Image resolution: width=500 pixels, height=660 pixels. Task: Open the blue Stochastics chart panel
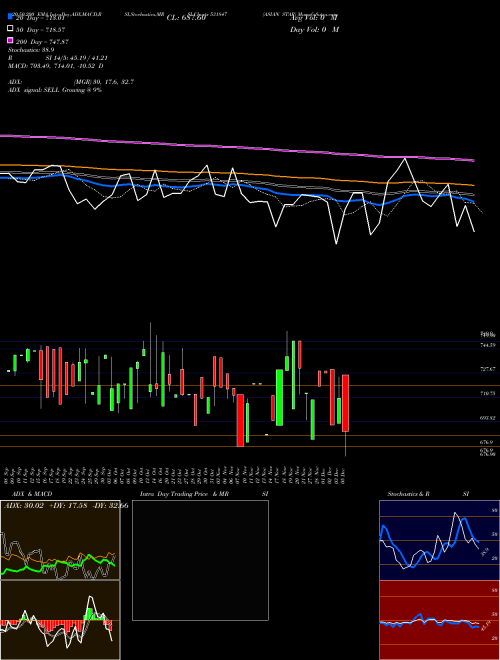tap(439, 540)
